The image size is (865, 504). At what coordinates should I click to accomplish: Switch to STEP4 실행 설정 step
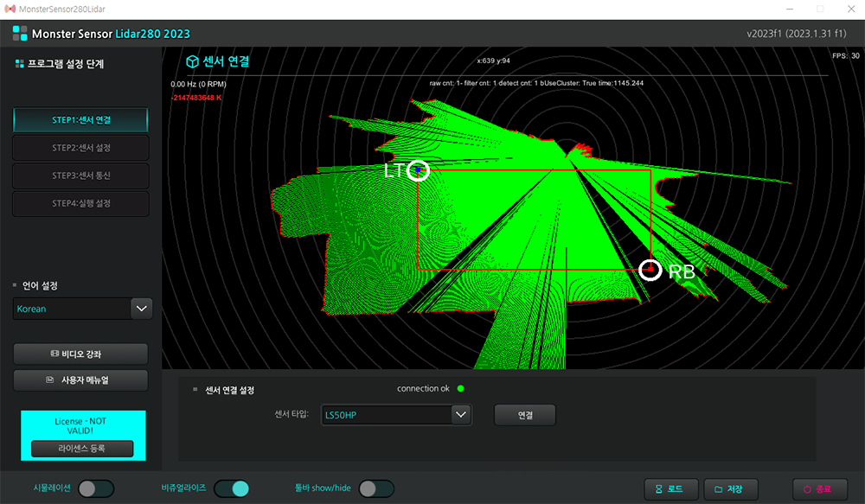(x=80, y=203)
